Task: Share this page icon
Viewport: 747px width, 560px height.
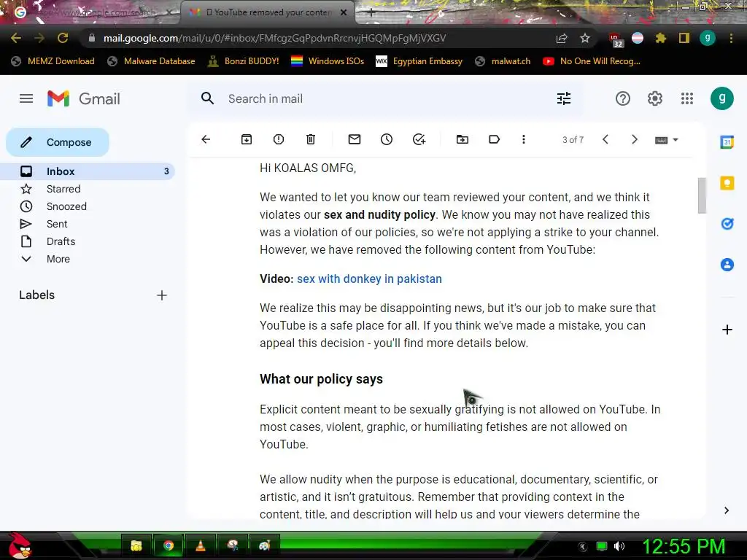Action: tap(562, 38)
